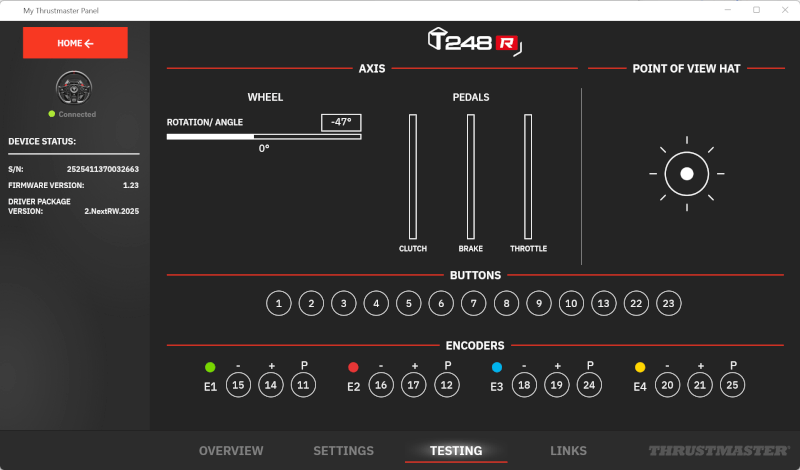Image resolution: width=800 pixels, height=470 pixels.
Task: Click button indicator 22
Action: point(636,304)
